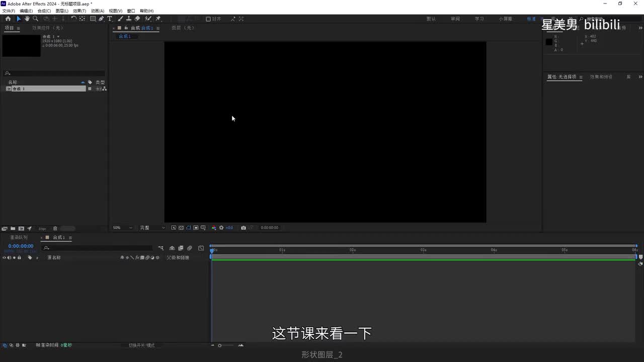Switch to 学习 workspace

point(479,19)
